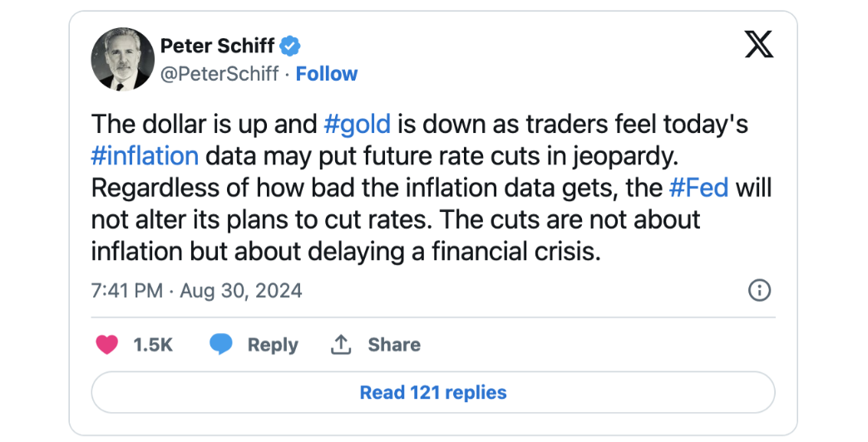The image size is (868, 442).
Task: Click the Reply text label
Action: coord(273,345)
